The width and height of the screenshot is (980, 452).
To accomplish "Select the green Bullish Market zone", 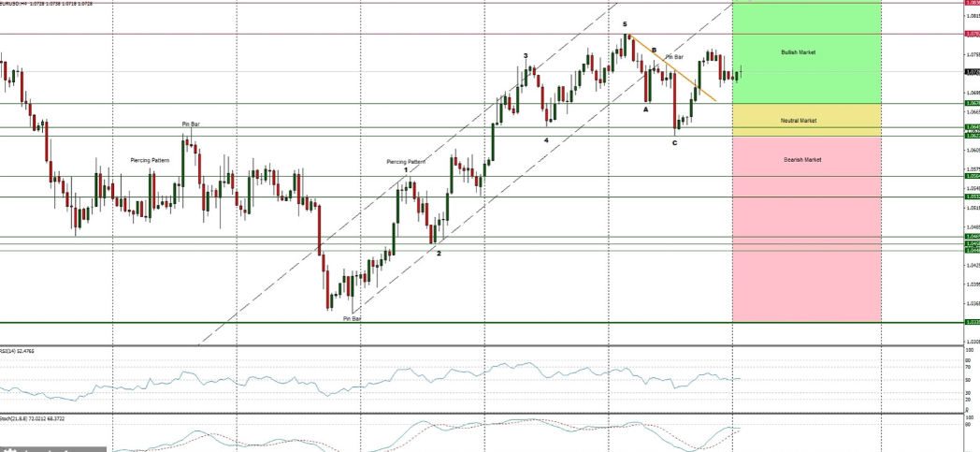I will [x=806, y=52].
